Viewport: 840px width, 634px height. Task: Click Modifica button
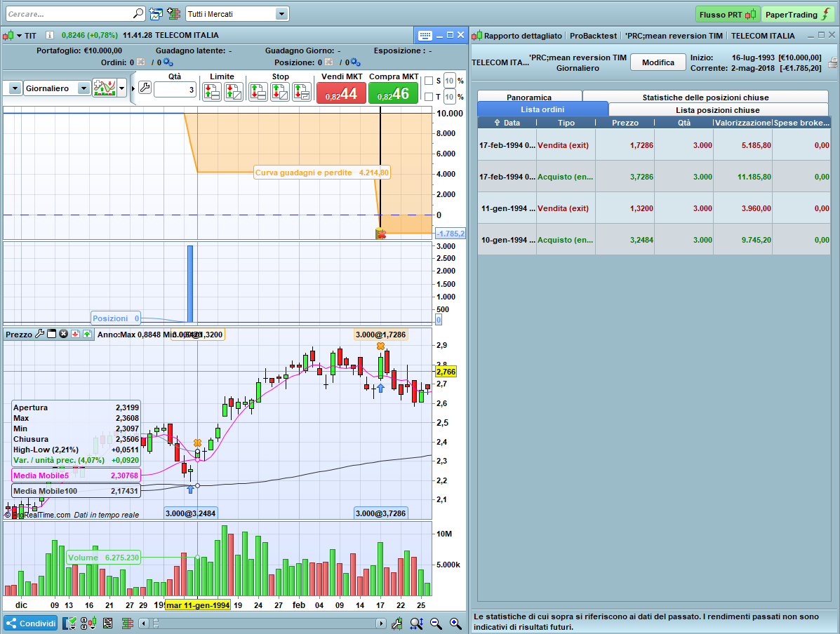(x=658, y=62)
